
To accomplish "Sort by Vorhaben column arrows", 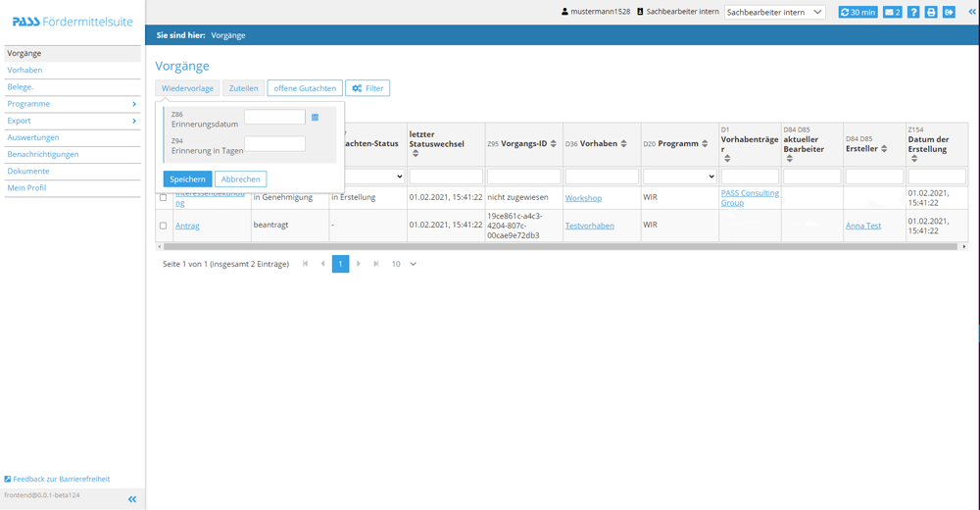I will tap(623, 144).
